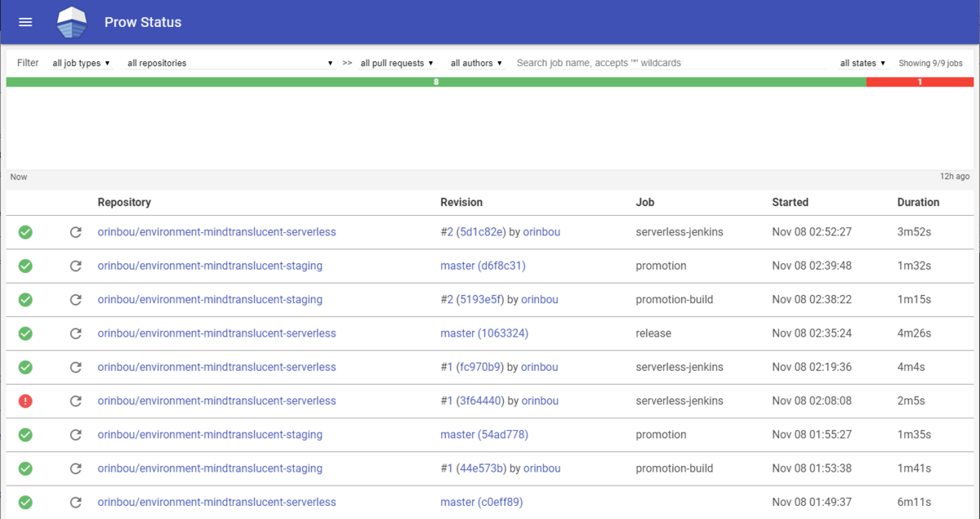Open commit 44e573b link
The image size is (980, 519).
482,468
